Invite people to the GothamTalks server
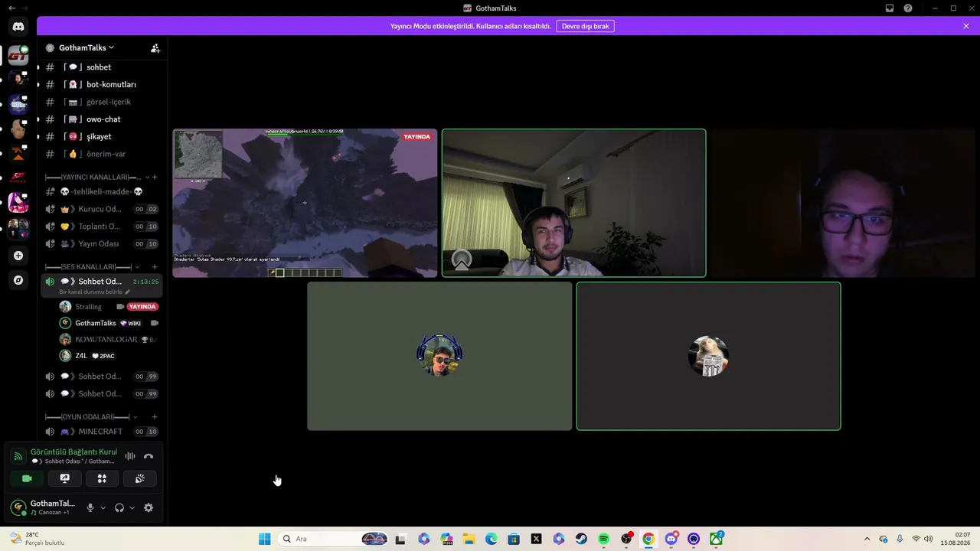This screenshot has height=551, width=980. coord(155,47)
